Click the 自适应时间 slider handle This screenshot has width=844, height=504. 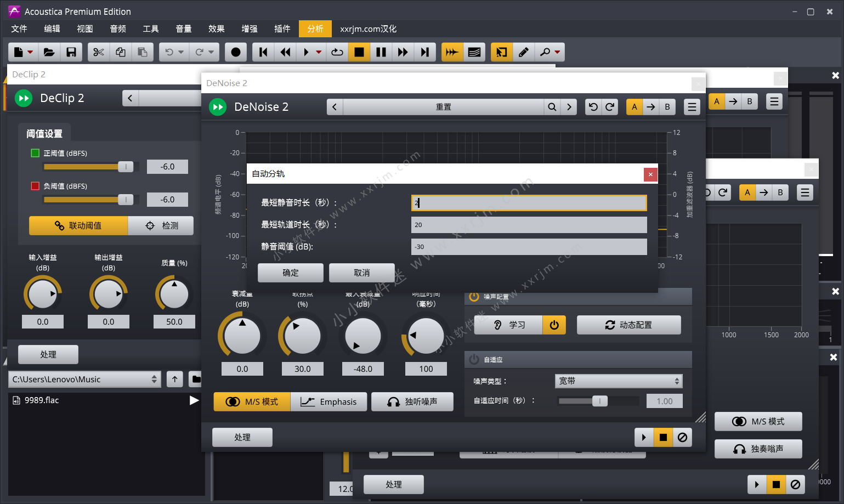pyautogui.click(x=600, y=401)
